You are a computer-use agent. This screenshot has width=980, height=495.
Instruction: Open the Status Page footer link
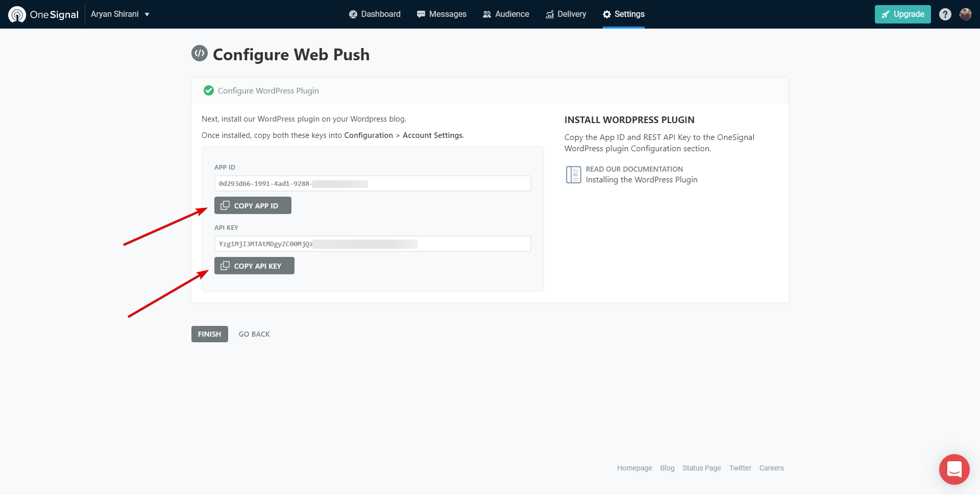coord(702,468)
